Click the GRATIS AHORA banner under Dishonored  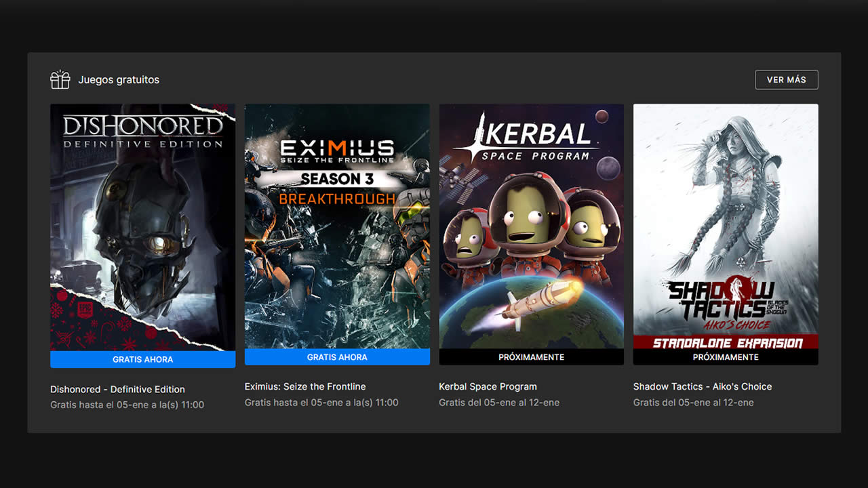(x=142, y=360)
